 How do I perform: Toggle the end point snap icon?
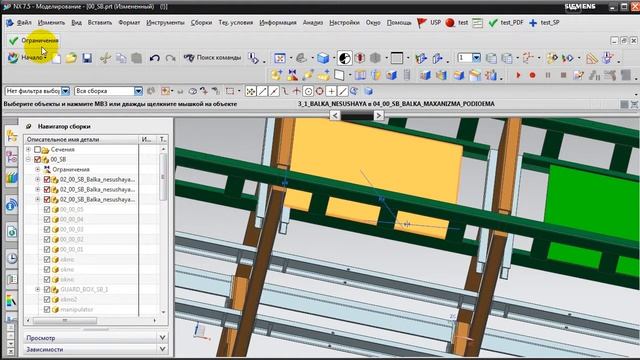[262, 91]
